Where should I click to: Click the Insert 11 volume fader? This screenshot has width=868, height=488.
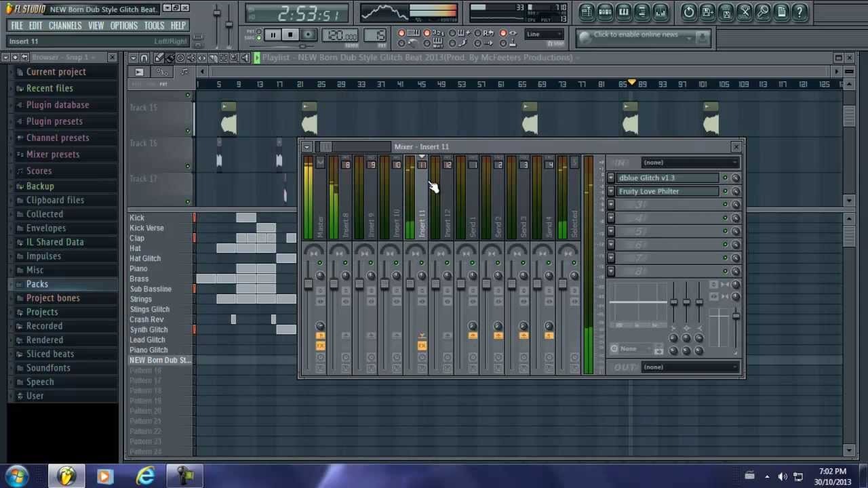point(410,284)
